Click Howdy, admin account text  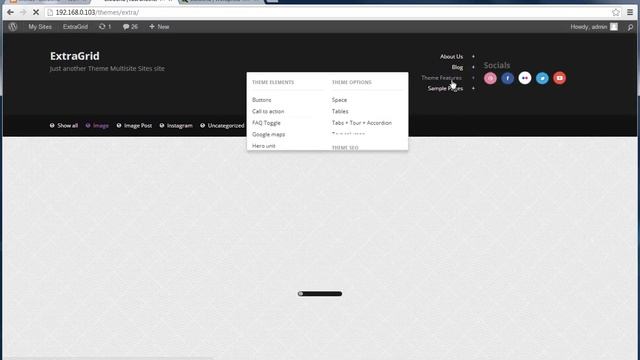tap(589, 27)
